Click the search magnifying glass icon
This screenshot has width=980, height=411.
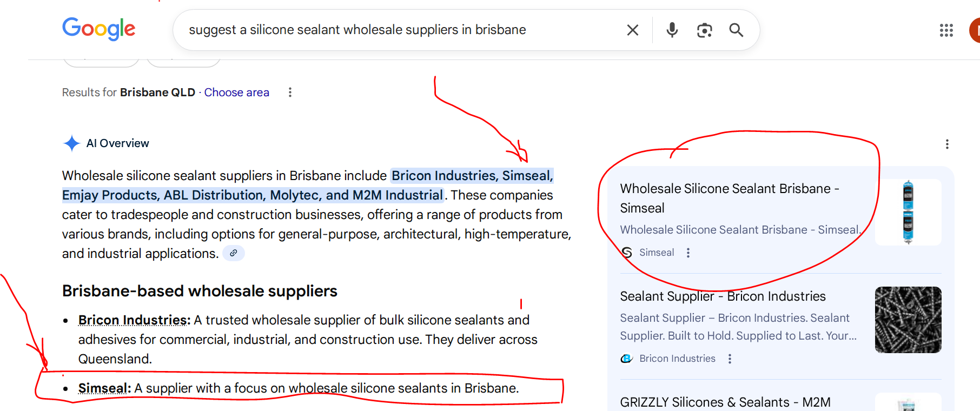click(736, 30)
